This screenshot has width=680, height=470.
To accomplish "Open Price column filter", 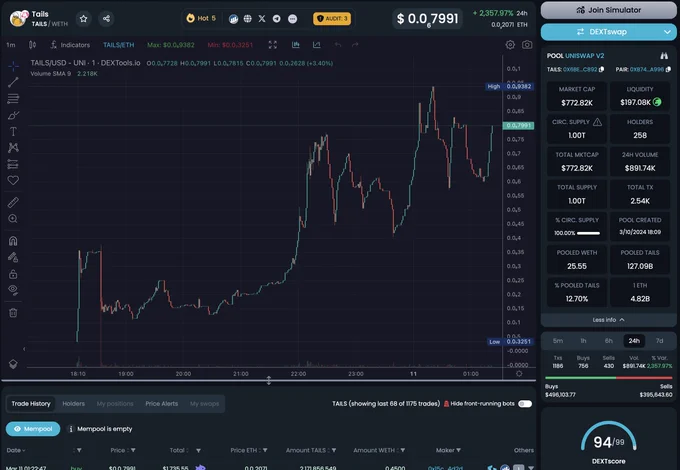I will pos(133,450).
